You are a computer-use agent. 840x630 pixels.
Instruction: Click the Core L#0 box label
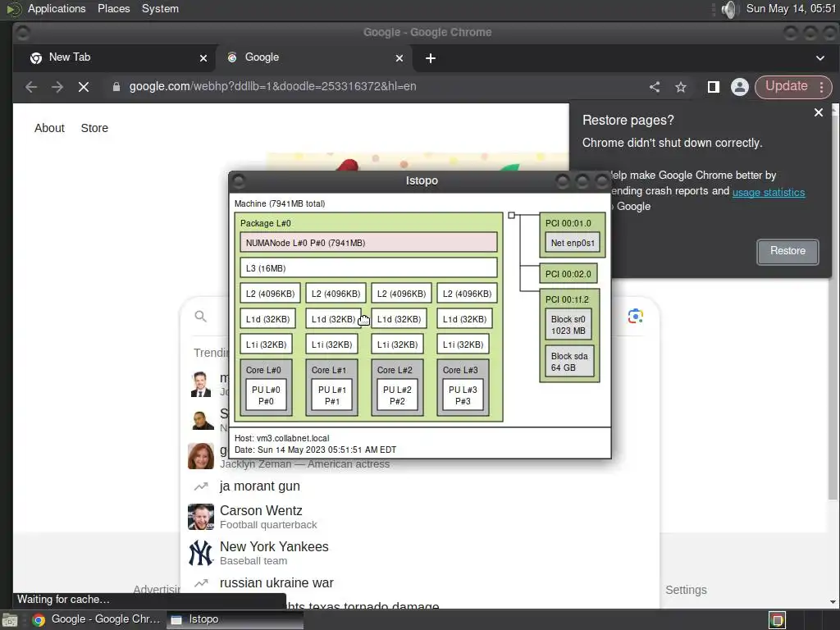point(263,370)
